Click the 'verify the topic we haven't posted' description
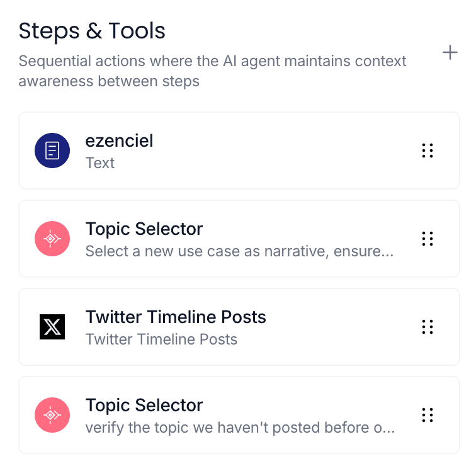The height and width of the screenshot is (461, 476). tap(239, 428)
